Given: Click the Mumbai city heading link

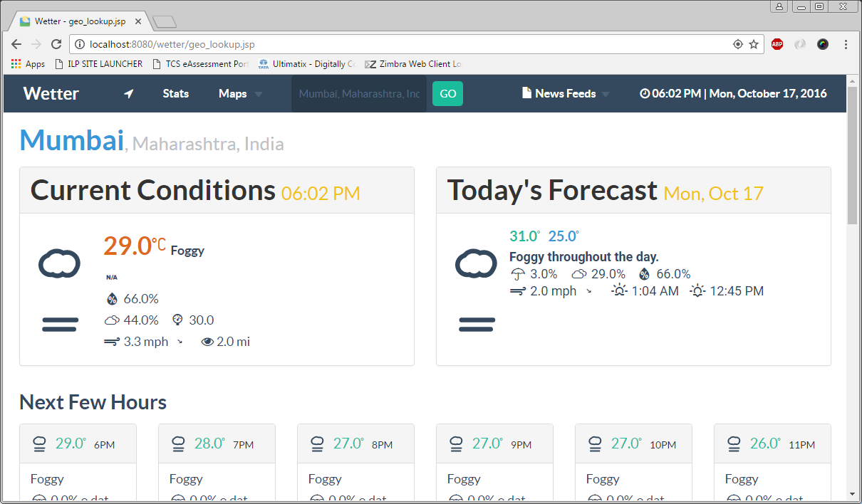Looking at the screenshot, I should click(71, 140).
